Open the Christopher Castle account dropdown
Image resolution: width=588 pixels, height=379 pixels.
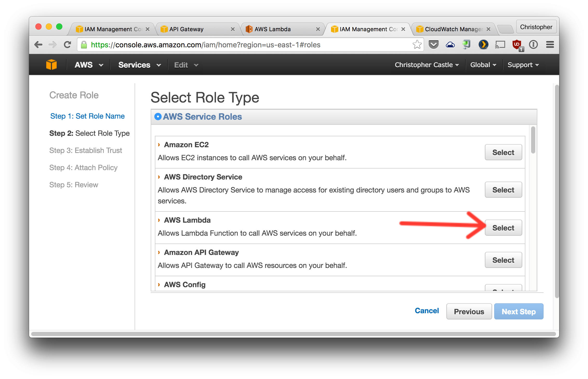427,65
